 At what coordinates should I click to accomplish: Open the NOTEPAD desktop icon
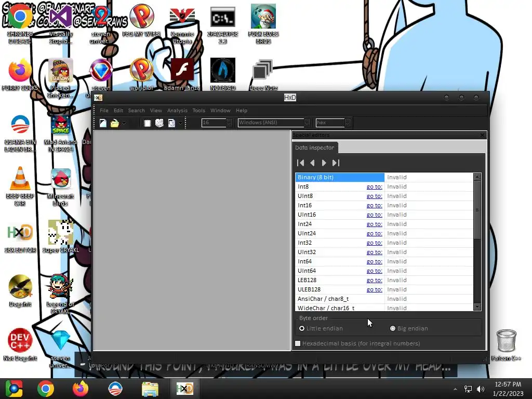222,74
